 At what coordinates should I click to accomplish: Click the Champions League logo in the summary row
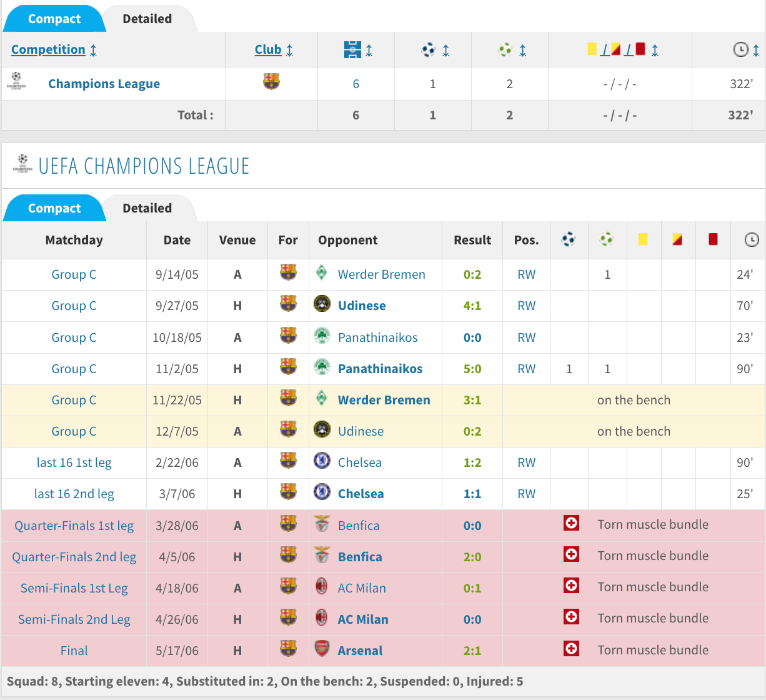pyautogui.click(x=16, y=81)
